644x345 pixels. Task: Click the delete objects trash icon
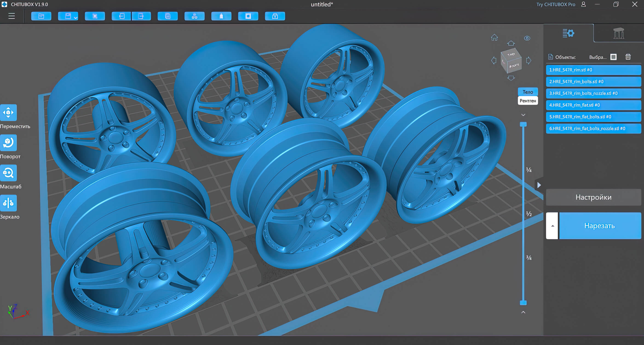coord(628,57)
